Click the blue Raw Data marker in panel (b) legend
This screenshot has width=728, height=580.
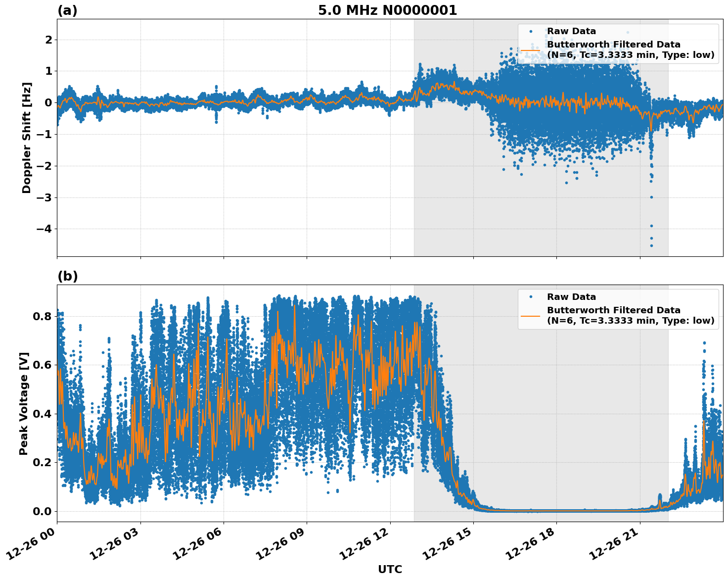[x=531, y=297]
